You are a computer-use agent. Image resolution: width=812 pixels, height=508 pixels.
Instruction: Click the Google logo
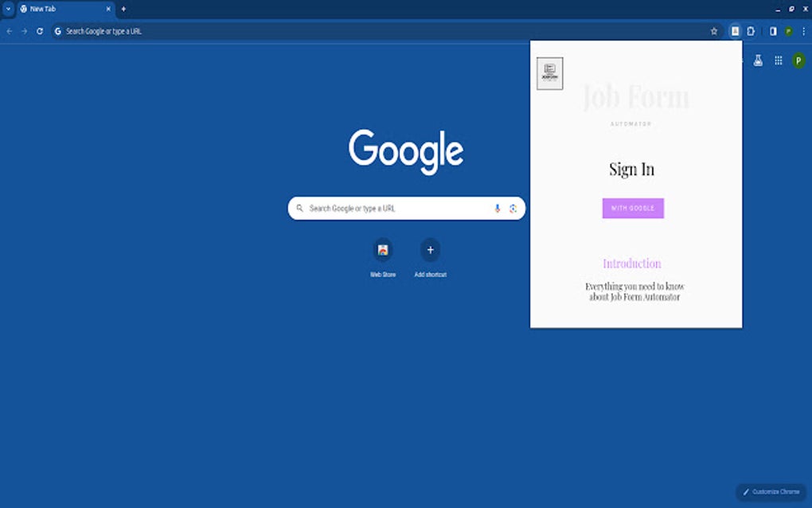click(x=406, y=151)
